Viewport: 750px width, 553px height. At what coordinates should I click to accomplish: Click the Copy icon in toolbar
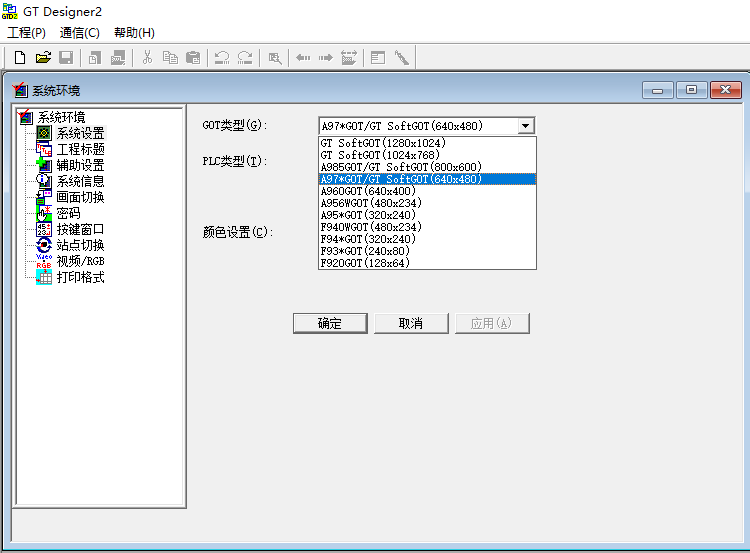point(170,58)
